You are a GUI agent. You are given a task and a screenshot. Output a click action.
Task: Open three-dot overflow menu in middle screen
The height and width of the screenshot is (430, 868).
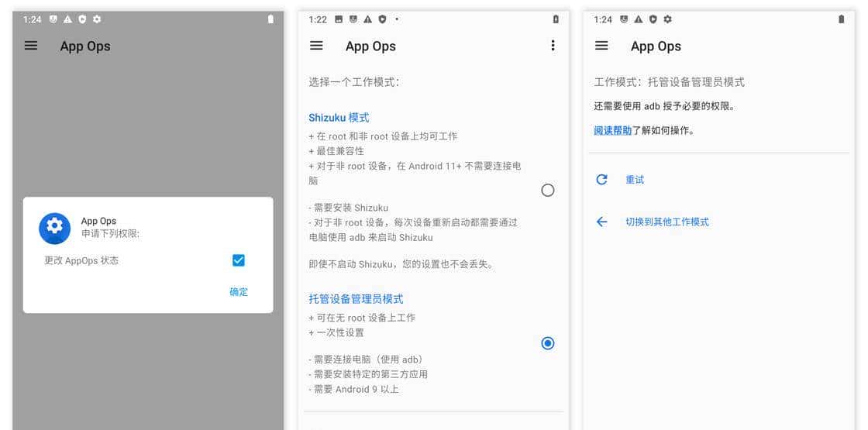tap(552, 46)
